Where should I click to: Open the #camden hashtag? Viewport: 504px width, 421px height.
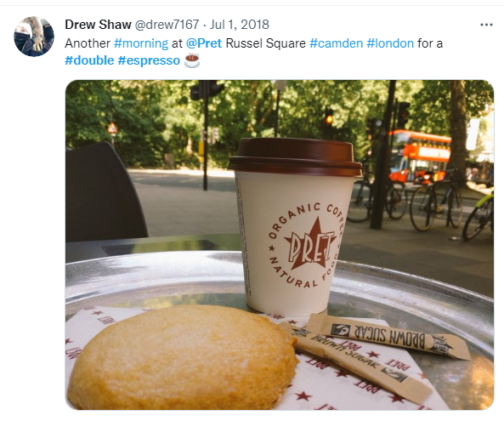coord(337,43)
